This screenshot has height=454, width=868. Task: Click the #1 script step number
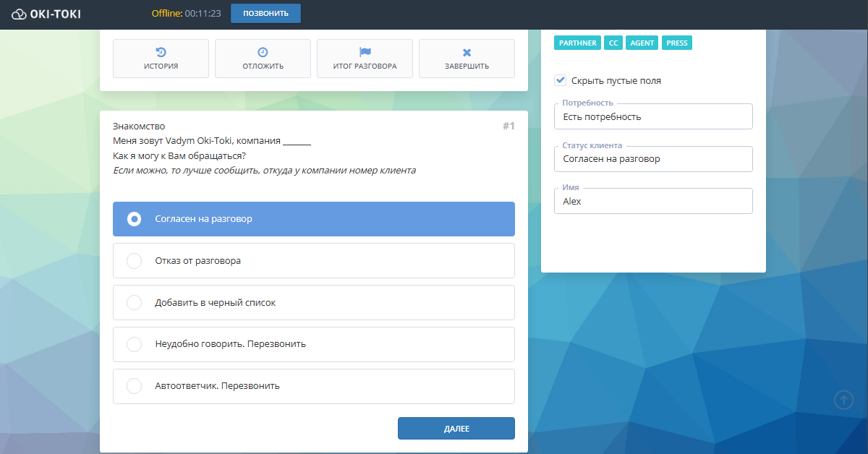pyautogui.click(x=509, y=127)
